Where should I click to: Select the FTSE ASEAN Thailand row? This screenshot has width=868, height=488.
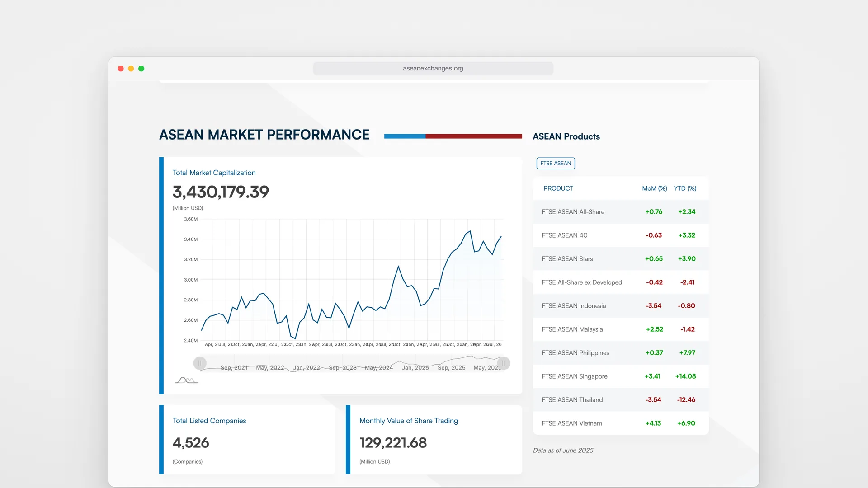tap(621, 400)
